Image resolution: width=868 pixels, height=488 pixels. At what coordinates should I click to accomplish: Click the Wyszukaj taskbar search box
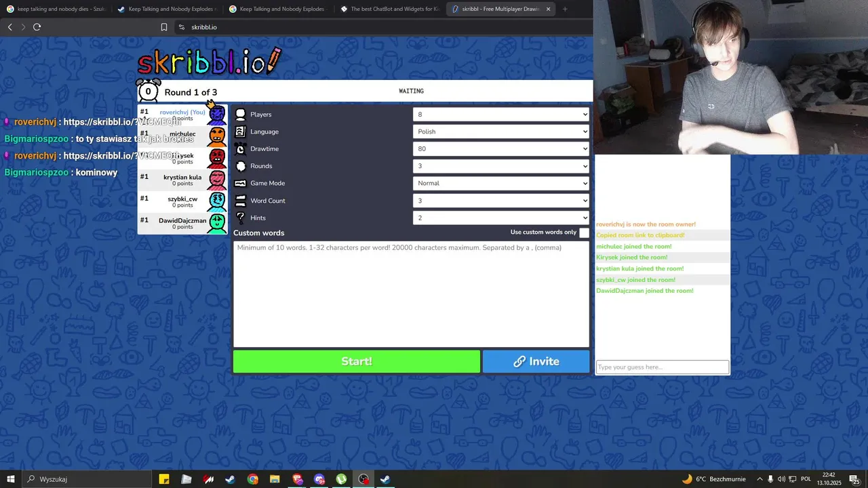pyautogui.click(x=87, y=479)
